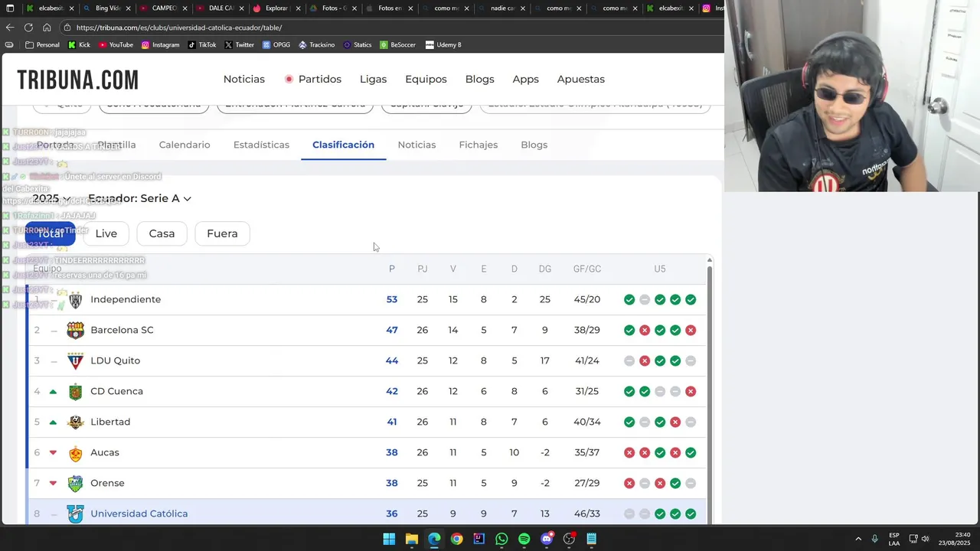Switch to the club Blogs tab

[x=534, y=145]
